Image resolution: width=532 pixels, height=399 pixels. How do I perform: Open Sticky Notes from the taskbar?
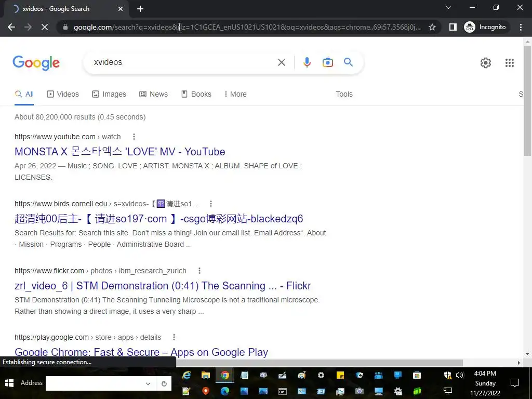(x=340, y=375)
